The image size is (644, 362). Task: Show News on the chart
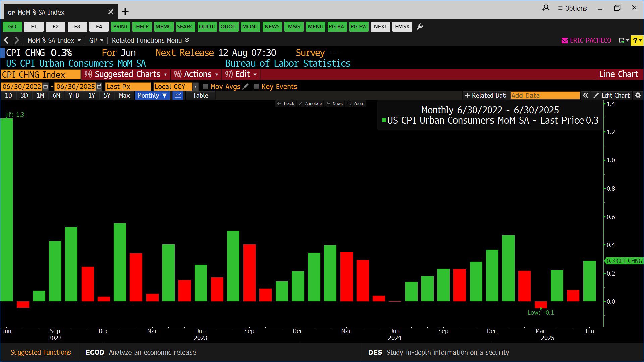point(335,103)
